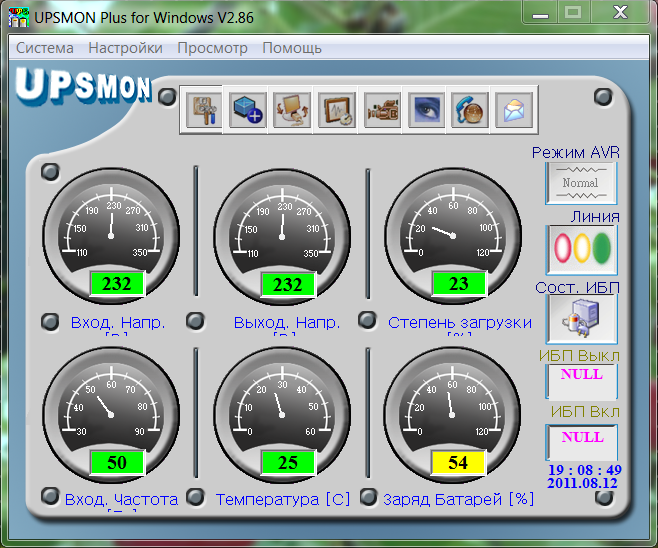The height and width of the screenshot is (548, 658).
Task: Click the blue cube add-device icon
Action: [x=248, y=110]
